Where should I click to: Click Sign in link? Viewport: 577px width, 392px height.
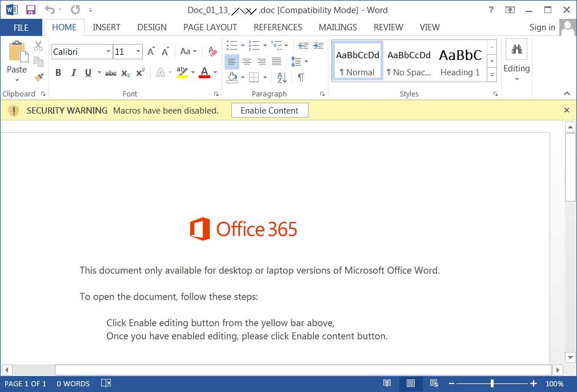pos(542,27)
